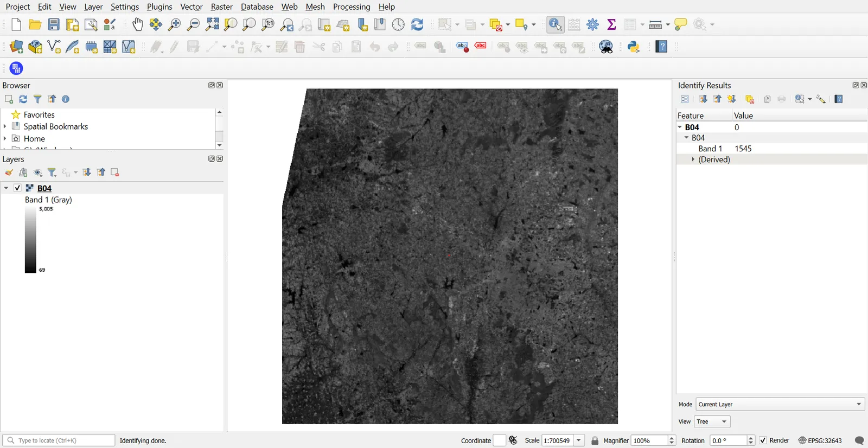Open the Help contents icon
The height and width of the screenshot is (448, 868).
[662, 47]
